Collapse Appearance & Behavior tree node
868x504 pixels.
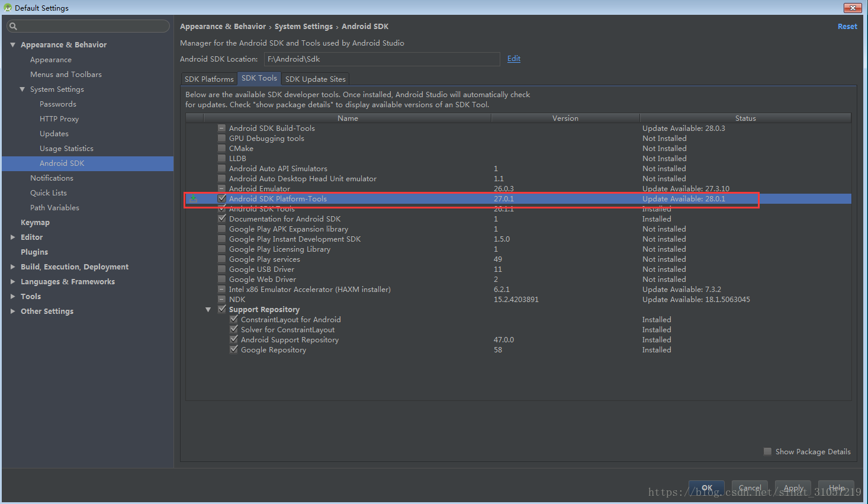pyautogui.click(x=12, y=44)
